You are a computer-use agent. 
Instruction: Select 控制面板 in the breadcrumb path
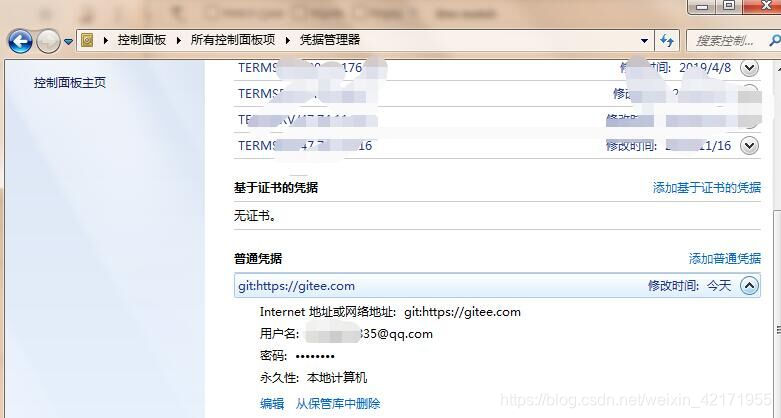pyautogui.click(x=142, y=40)
